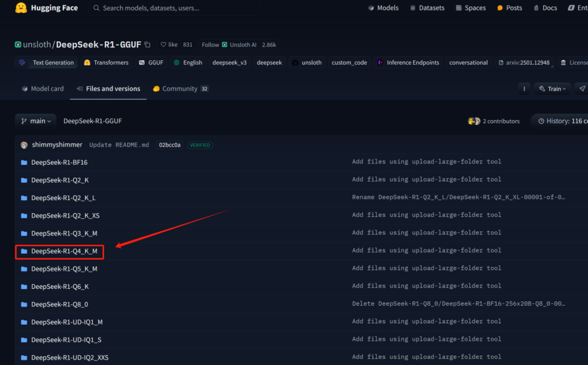Open 2 contributors link
The height and width of the screenshot is (365, 588).
(x=501, y=121)
